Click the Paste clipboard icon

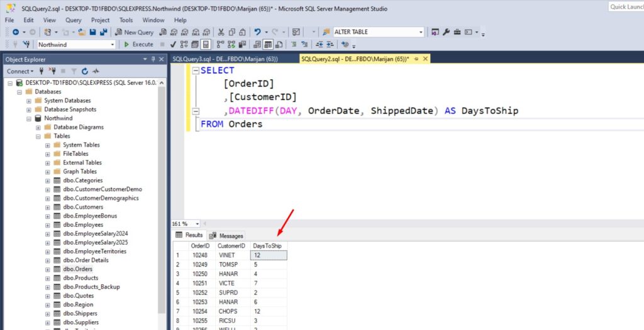pyautogui.click(x=242, y=32)
